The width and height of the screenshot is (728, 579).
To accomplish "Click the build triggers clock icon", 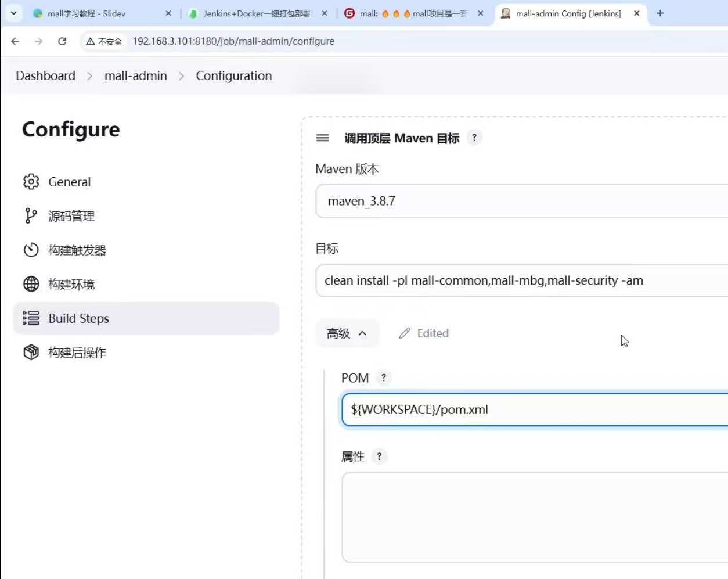I will (x=31, y=250).
